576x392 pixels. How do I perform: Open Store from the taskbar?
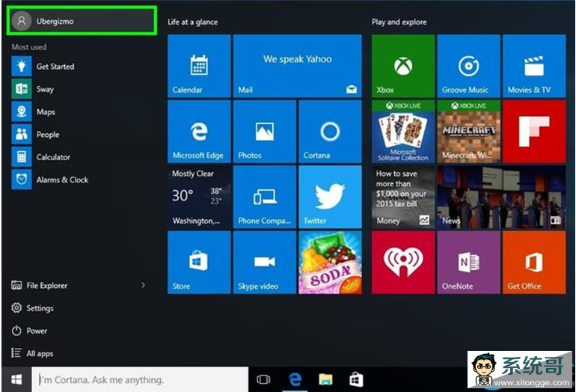point(356,379)
